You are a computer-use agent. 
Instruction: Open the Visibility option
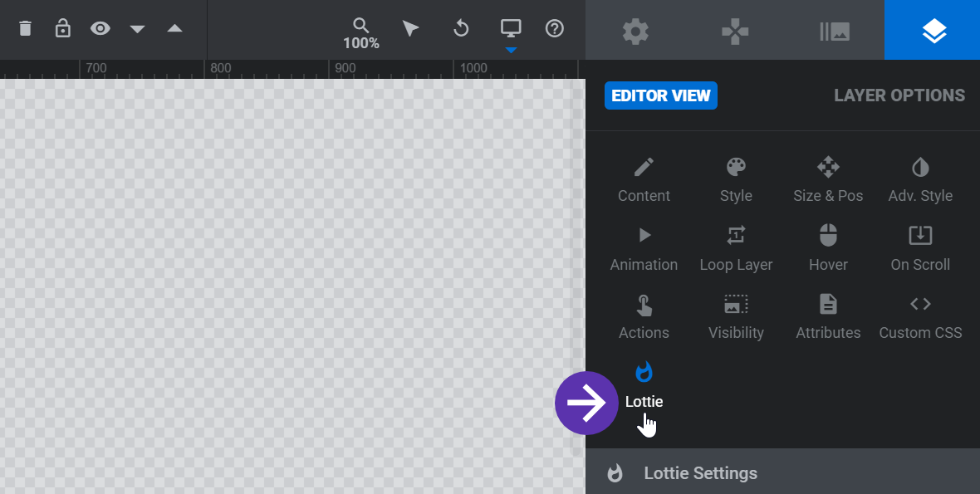[736, 317]
